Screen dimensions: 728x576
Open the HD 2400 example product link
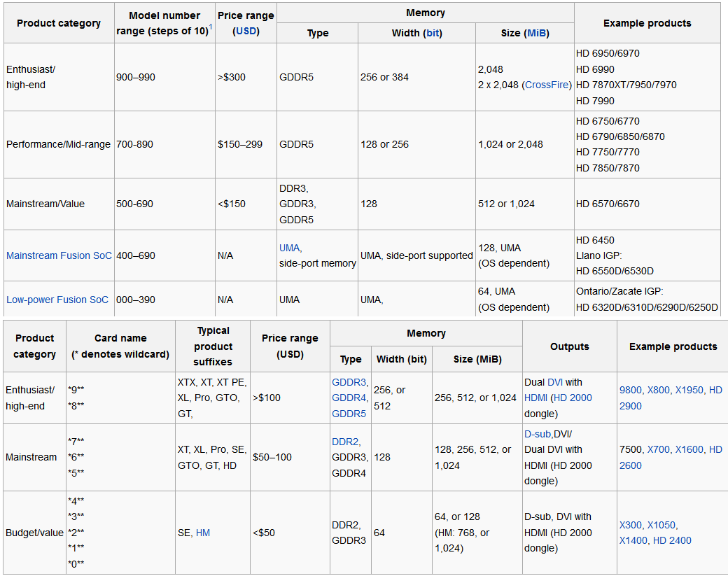(672, 540)
